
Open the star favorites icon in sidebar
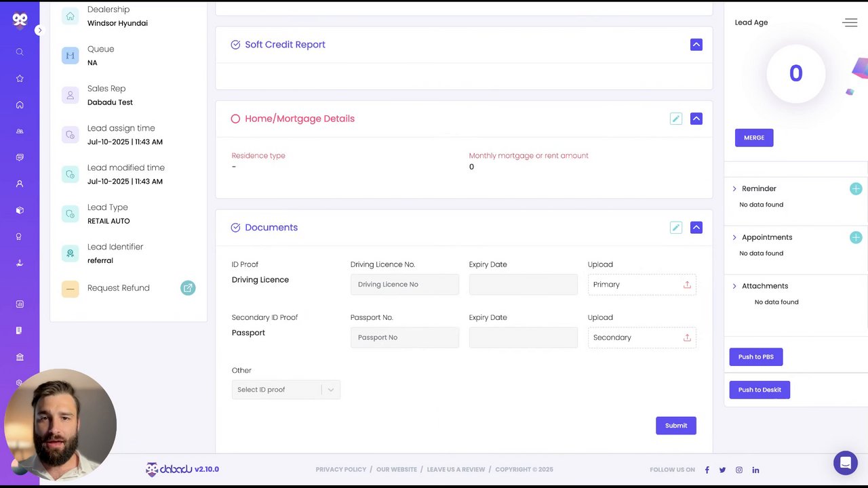[20, 79]
